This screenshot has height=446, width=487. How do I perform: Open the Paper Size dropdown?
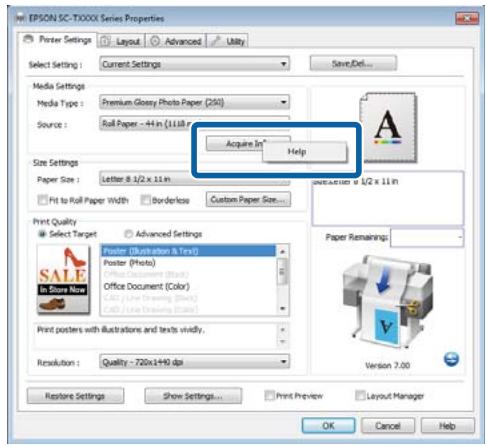[x=194, y=179]
